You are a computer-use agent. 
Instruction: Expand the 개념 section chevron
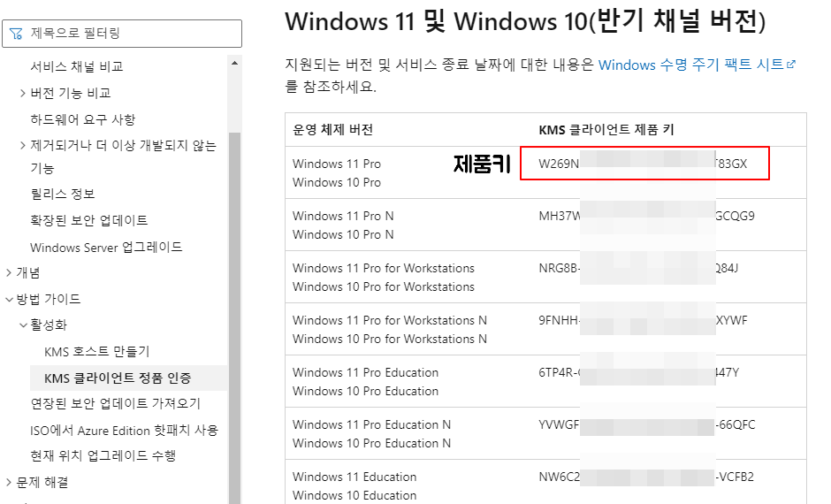click(x=9, y=273)
